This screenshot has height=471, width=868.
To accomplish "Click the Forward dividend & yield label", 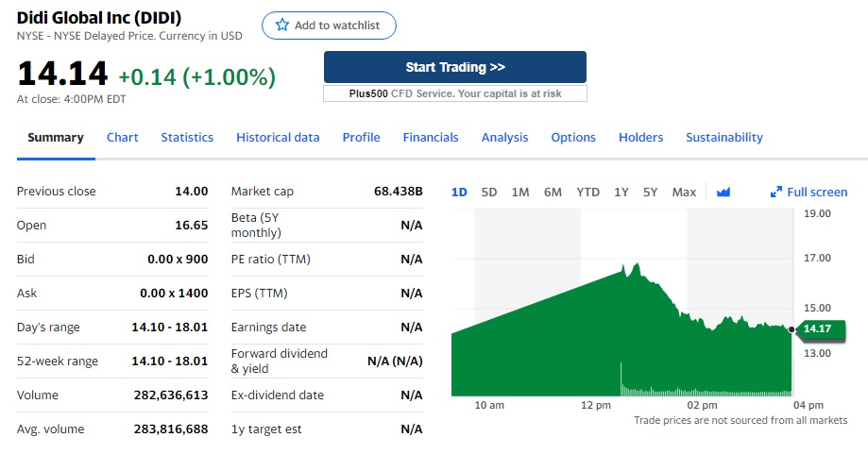I will click(279, 361).
